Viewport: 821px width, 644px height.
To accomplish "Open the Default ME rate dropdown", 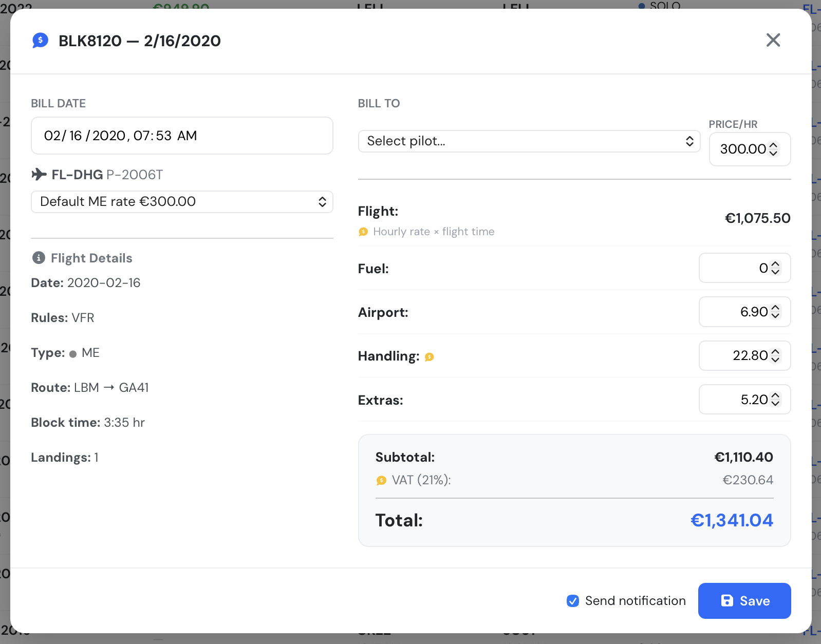I will [182, 202].
